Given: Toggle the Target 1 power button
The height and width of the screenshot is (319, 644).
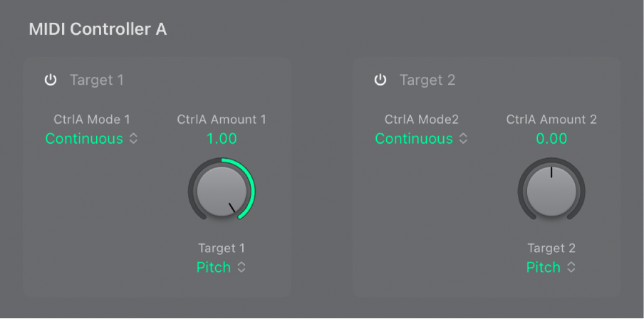Looking at the screenshot, I should pos(50,80).
